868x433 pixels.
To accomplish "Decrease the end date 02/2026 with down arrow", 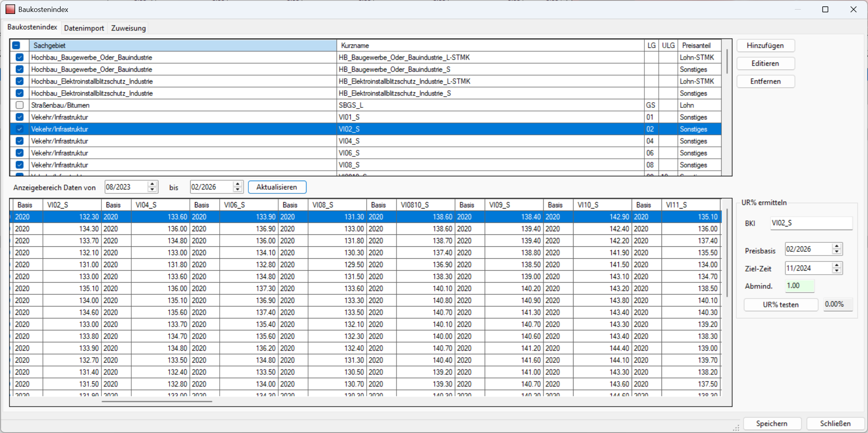I will tap(238, 190).
